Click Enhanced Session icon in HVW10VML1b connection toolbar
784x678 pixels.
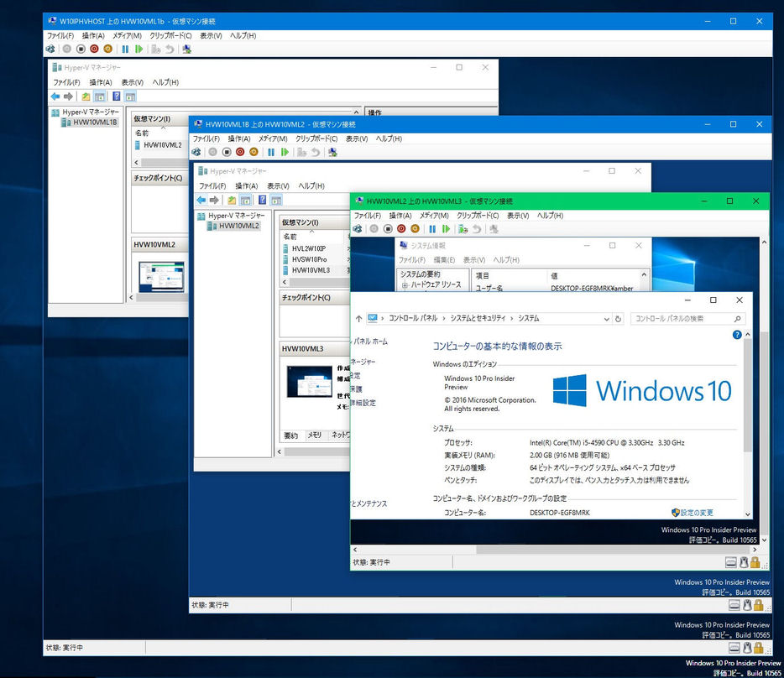click(x=187, y=49)
